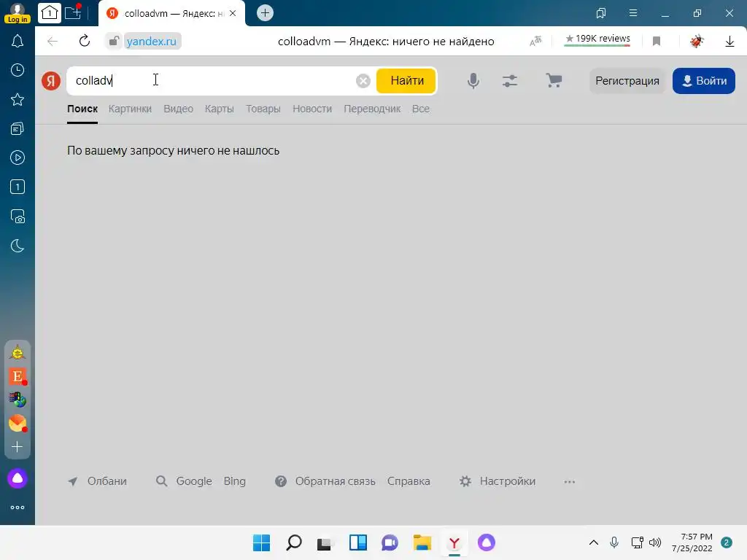Search the query on Bing
Viewport: 747px width, 560px height.
pos(235,481)
